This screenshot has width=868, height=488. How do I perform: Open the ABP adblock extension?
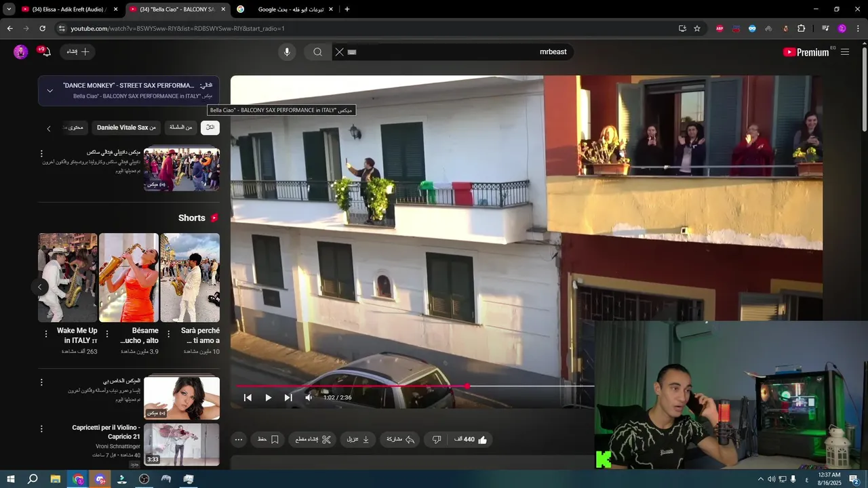(x=719, y=28)
